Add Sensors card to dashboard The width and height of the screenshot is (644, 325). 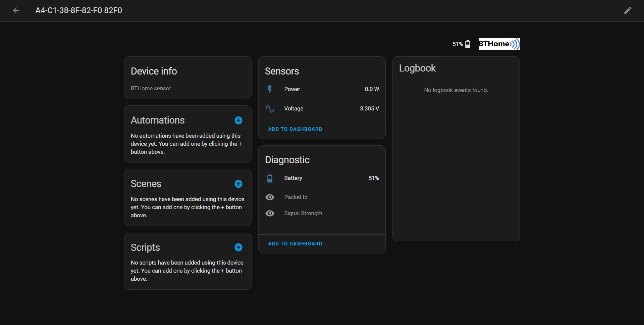pos(295,129)
